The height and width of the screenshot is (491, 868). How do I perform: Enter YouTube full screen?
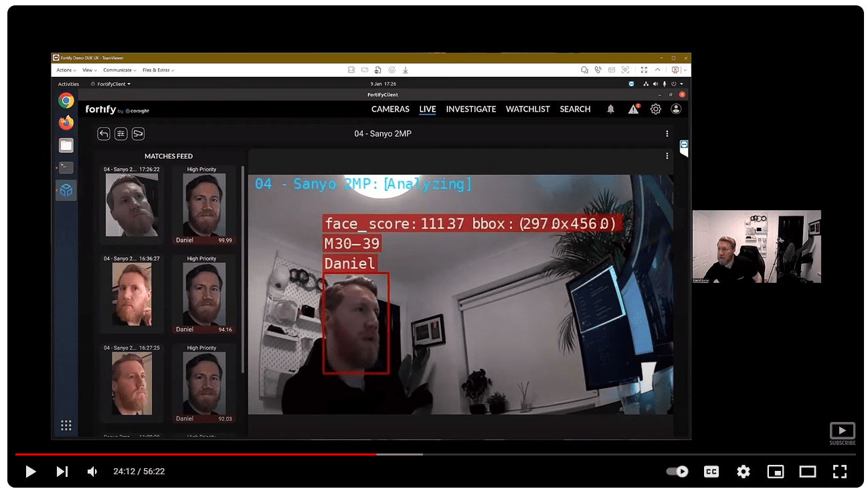(840, 472)
